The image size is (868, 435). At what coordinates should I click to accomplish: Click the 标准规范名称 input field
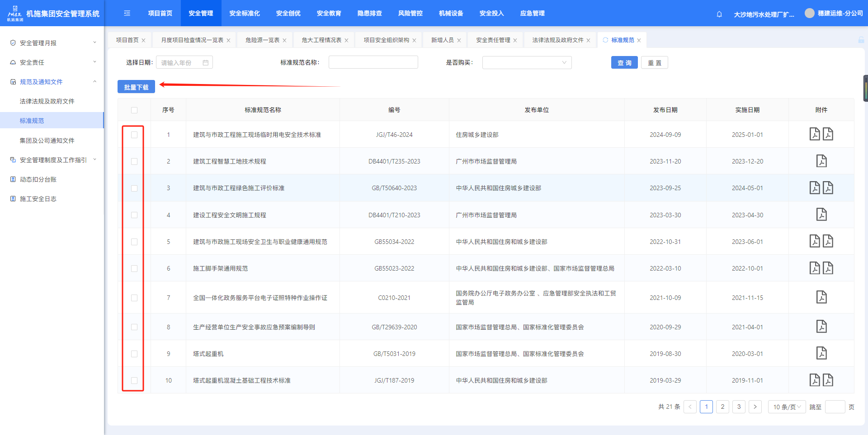click(x=373, y=63)
